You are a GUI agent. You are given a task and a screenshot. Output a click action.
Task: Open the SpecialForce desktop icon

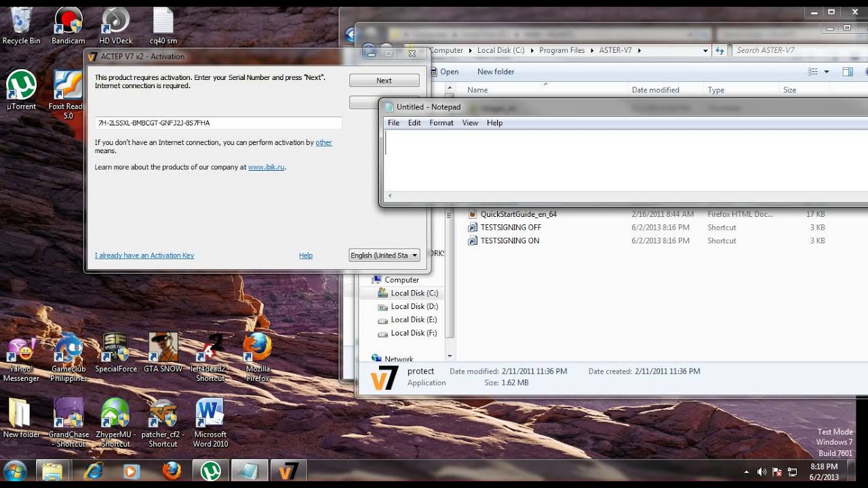pos(116,353)
